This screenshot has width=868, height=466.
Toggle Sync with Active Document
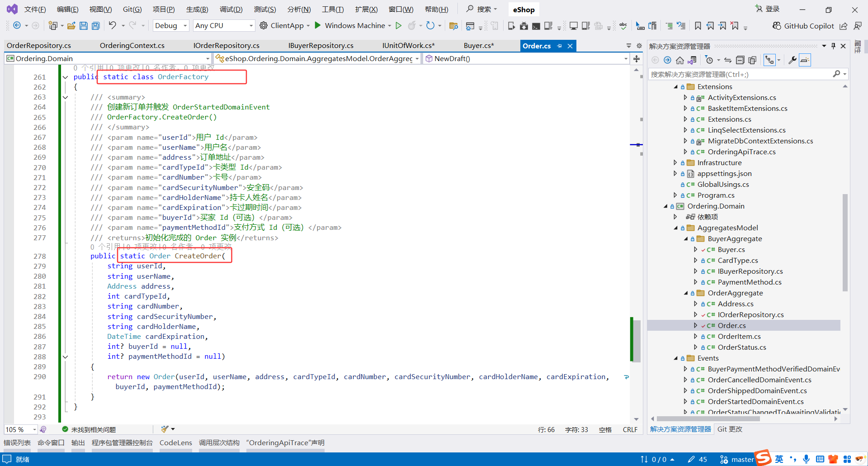[728, 60]
